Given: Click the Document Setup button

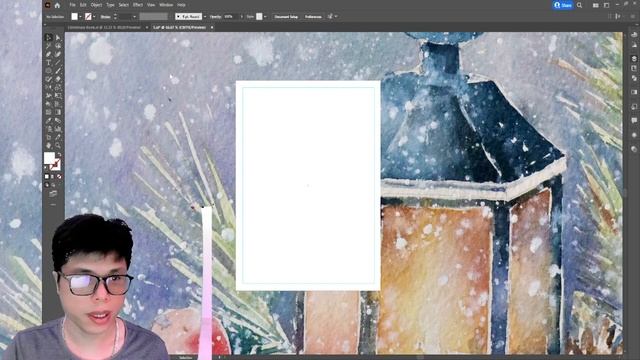Looking at the screenshot, I should pos(286,17).
